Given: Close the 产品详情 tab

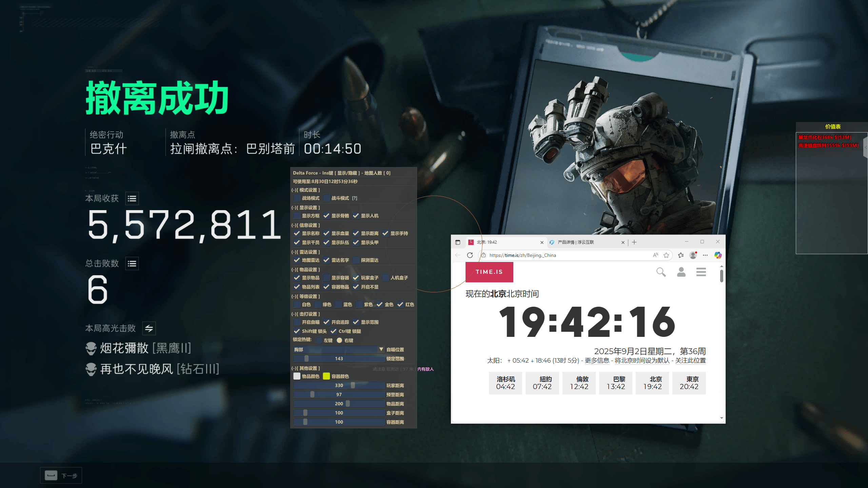Looking at the screenshot, I should (623, 242).
